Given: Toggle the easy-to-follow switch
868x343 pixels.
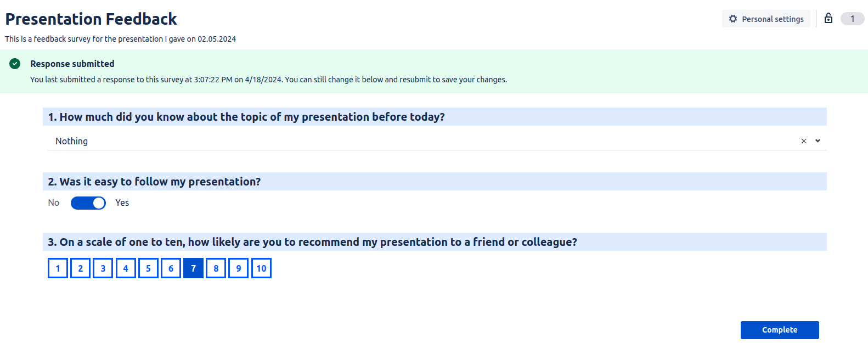Looking at the screenshot, I should pyautogui.click(x=88, y=203).
